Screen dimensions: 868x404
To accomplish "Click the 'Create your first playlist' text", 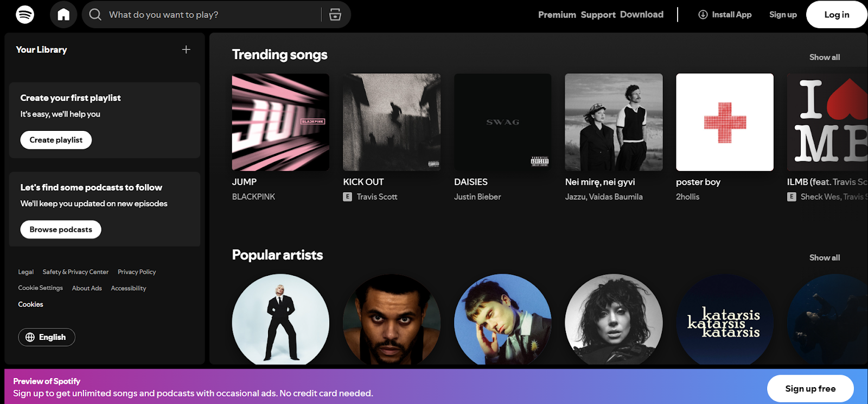I will coord(71,98).
